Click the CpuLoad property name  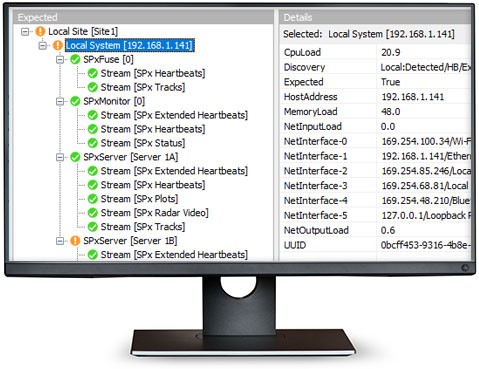(x=302, y=52)
